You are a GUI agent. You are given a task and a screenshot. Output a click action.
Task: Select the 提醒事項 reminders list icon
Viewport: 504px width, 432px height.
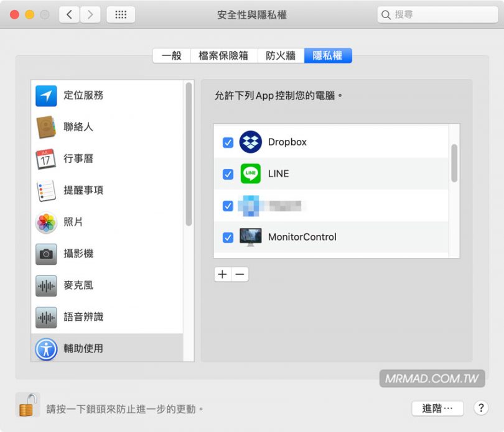click(x=46, y=190)
